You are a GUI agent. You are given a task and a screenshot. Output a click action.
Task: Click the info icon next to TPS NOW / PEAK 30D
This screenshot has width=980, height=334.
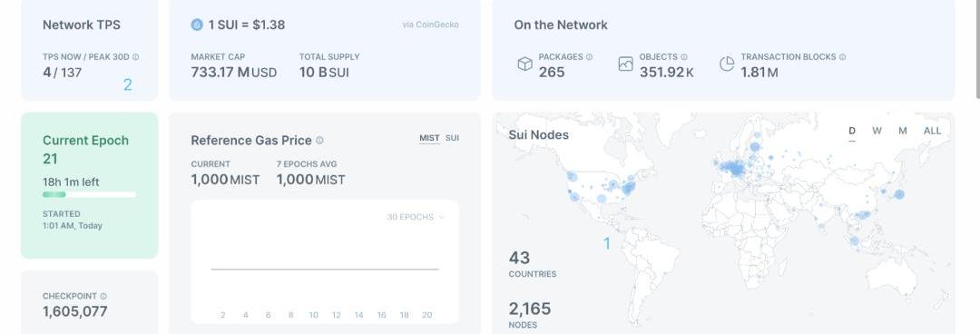coord(135,57)
